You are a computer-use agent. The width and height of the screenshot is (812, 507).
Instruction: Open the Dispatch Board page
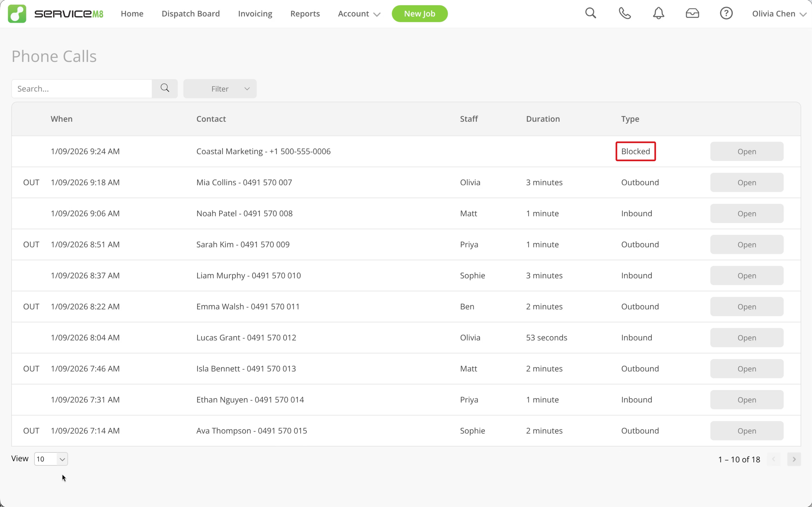pos(191,14)
